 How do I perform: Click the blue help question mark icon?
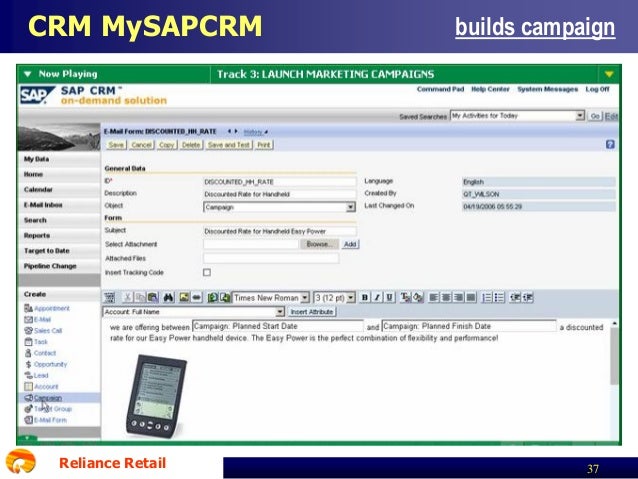(610, 144)
